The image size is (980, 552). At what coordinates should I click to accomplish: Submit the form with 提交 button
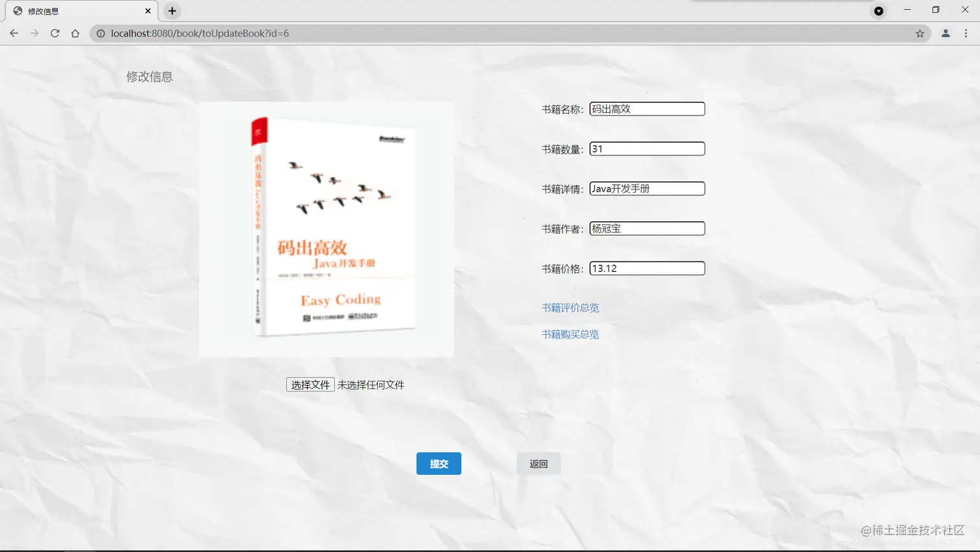[439, 464]
